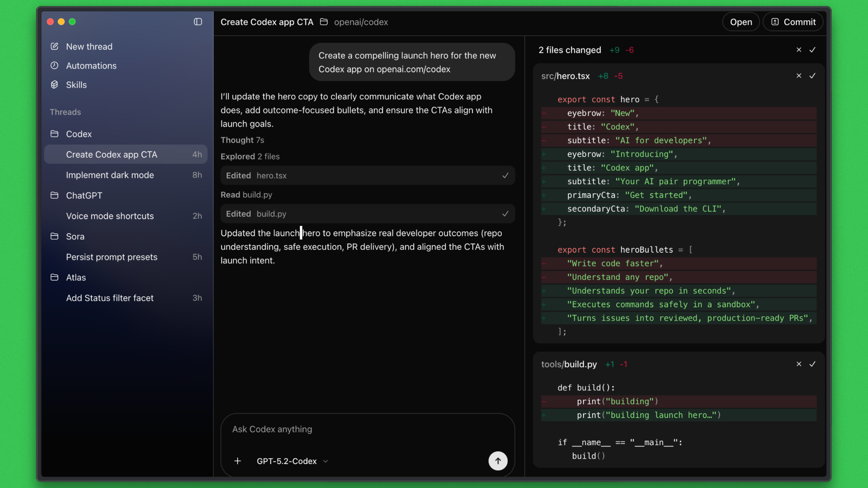Screen dimensions: 868x488
Task: Accept hero.tsx changes checkmark
Action: click(x=812, y=75)
